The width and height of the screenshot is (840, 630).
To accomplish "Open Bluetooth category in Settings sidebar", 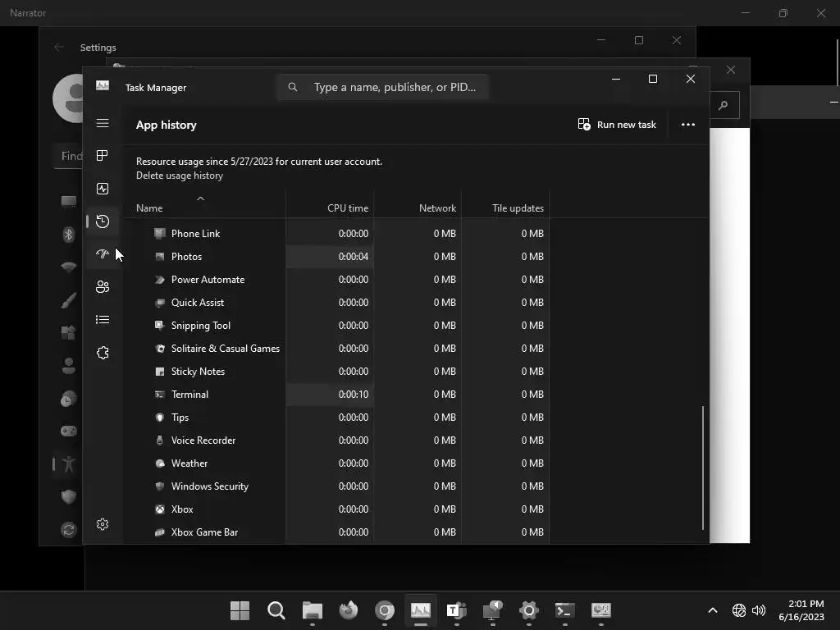I will pyautogui.click(x=69, y=234).
